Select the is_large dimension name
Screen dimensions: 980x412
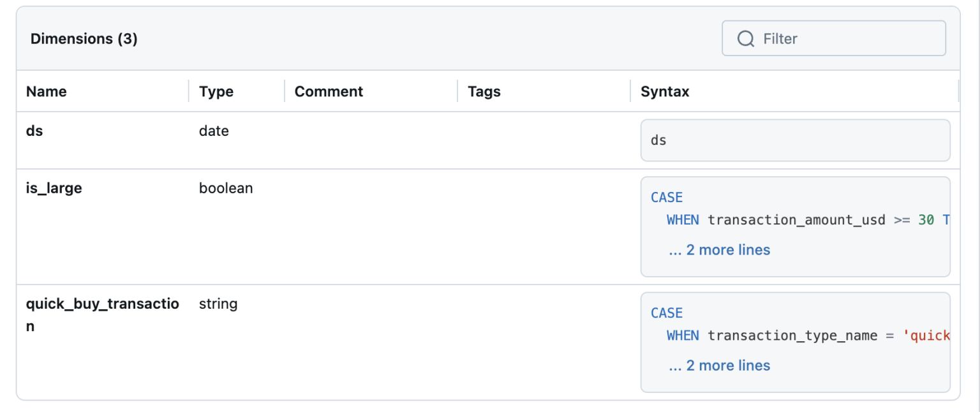[x=54, y=188]
